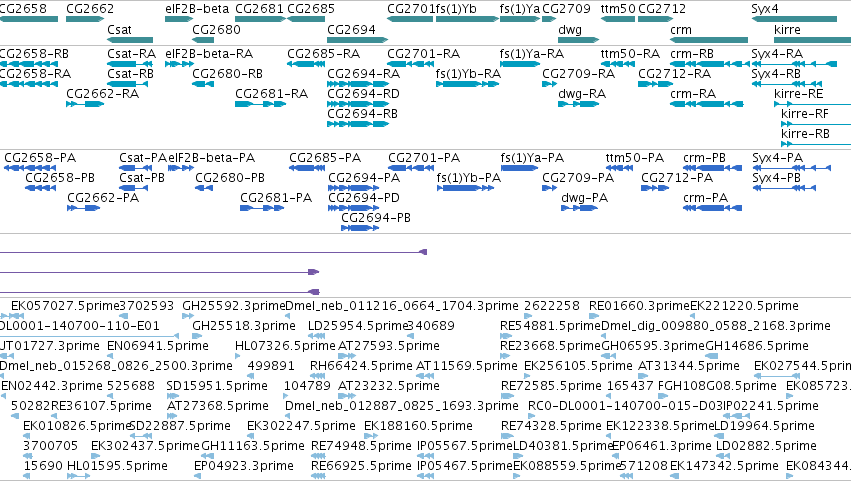Select protein Csat-PA
Screen dimensions: 851x481
pos(136,168)
